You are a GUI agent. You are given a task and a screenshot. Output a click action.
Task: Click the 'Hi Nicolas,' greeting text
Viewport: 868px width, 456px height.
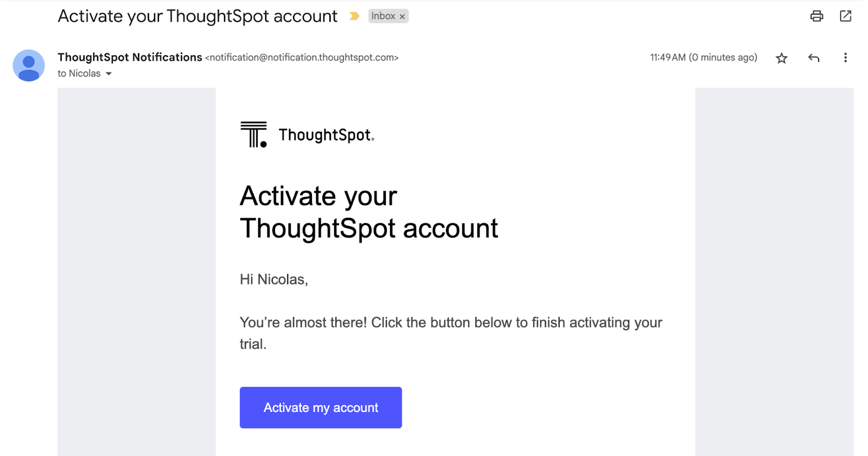(x=274, y=279)
